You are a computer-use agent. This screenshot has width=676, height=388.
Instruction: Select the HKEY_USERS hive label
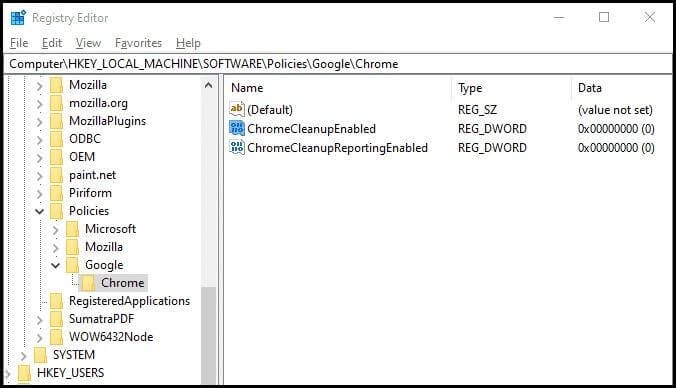tap(71, 373)
